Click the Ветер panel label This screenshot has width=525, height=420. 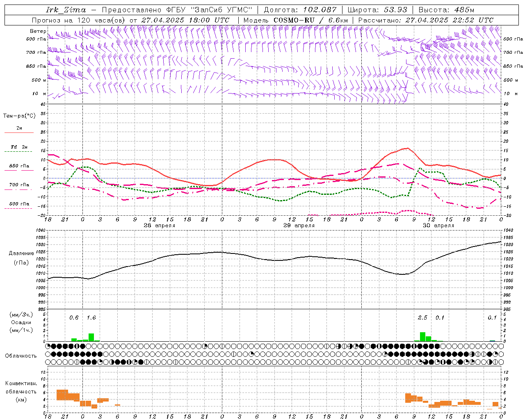(x=38, y=31)
